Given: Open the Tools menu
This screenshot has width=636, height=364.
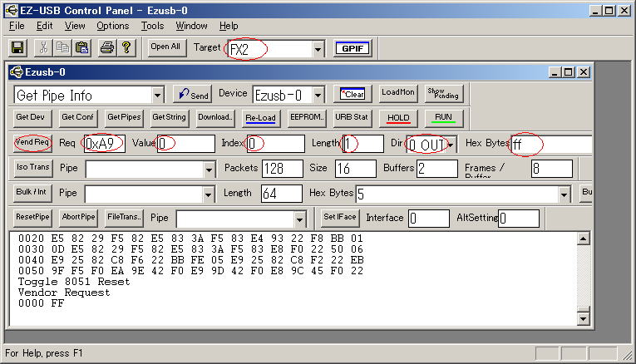Looking at the screenshot, I should (x=152, y=26).
